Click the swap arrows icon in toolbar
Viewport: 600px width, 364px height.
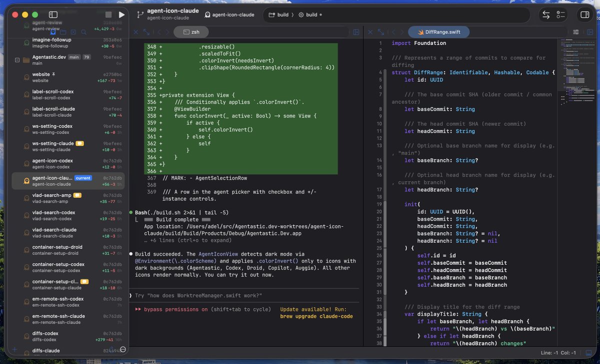[546, 15]
